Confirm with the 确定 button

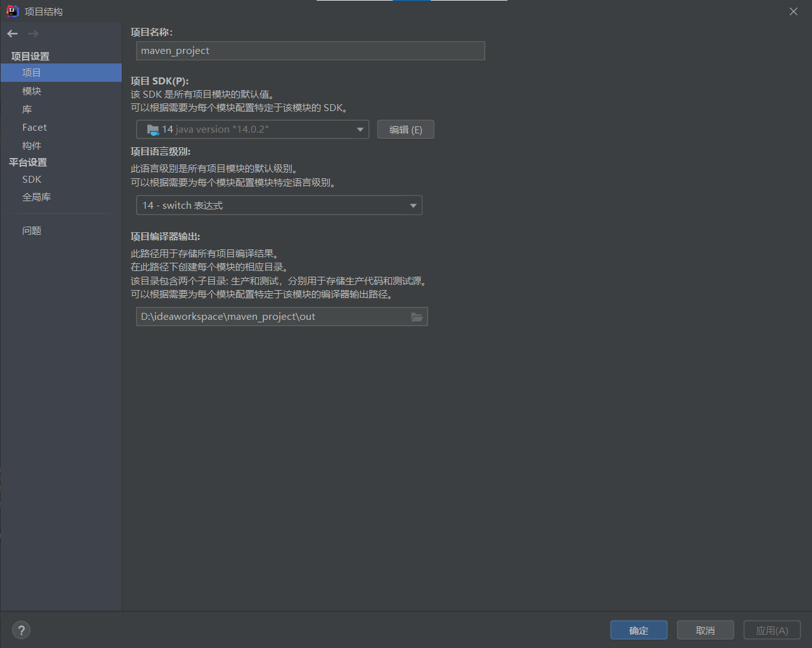(639, 630)
